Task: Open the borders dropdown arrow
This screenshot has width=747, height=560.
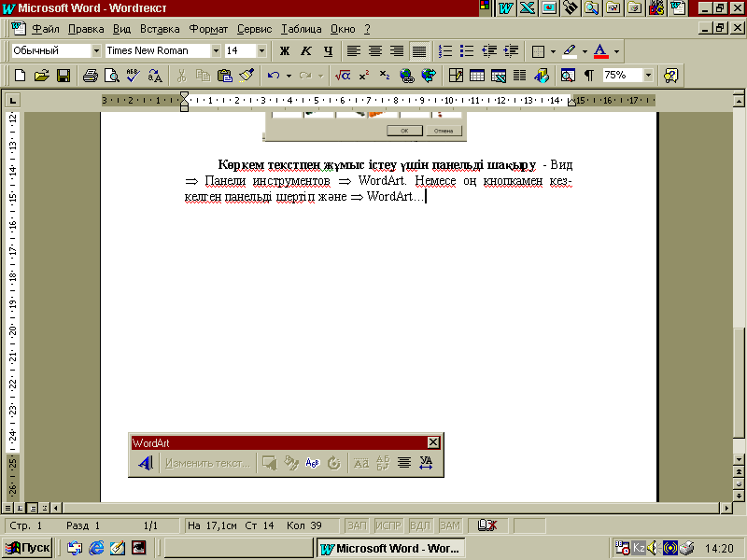Action: 553,51
